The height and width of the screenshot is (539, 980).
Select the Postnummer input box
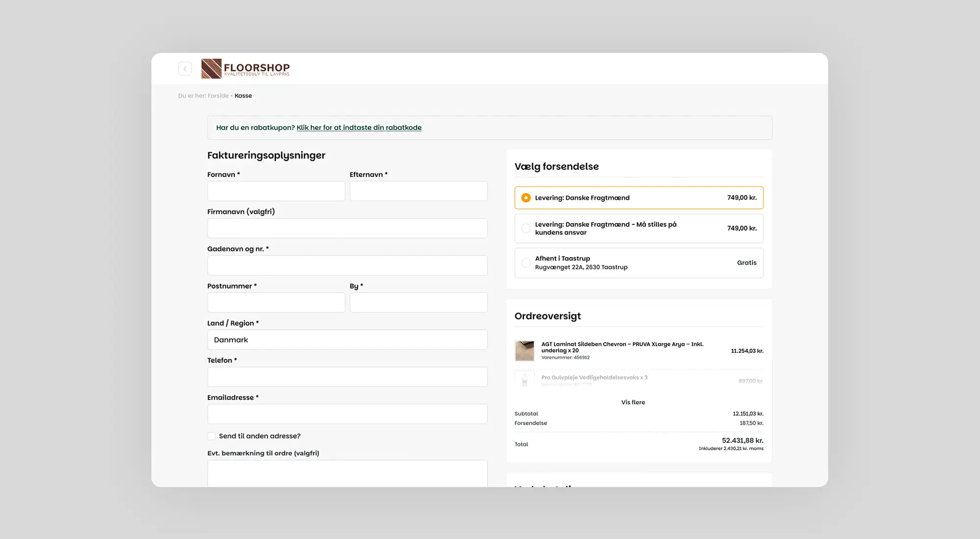pos(276,302)
